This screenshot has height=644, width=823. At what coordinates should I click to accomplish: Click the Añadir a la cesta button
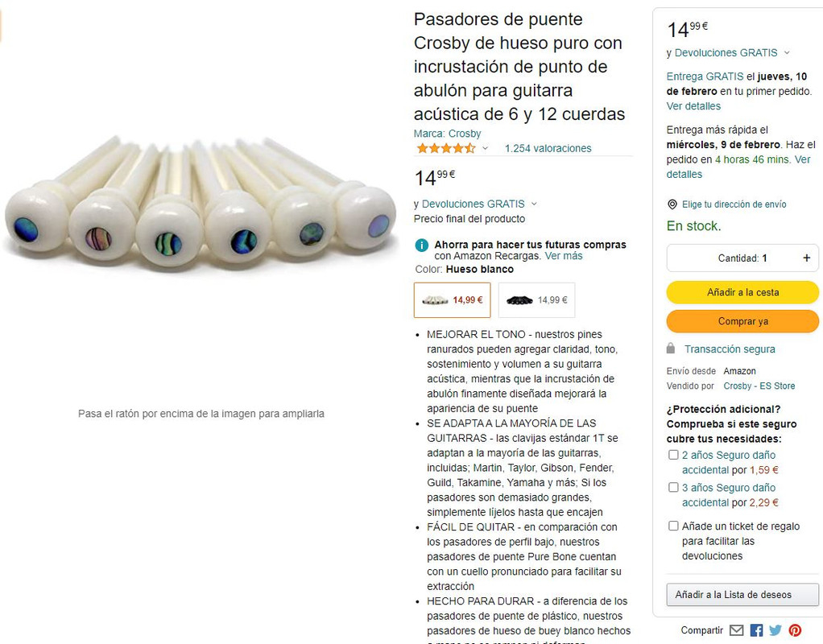[x=742, y=292]
